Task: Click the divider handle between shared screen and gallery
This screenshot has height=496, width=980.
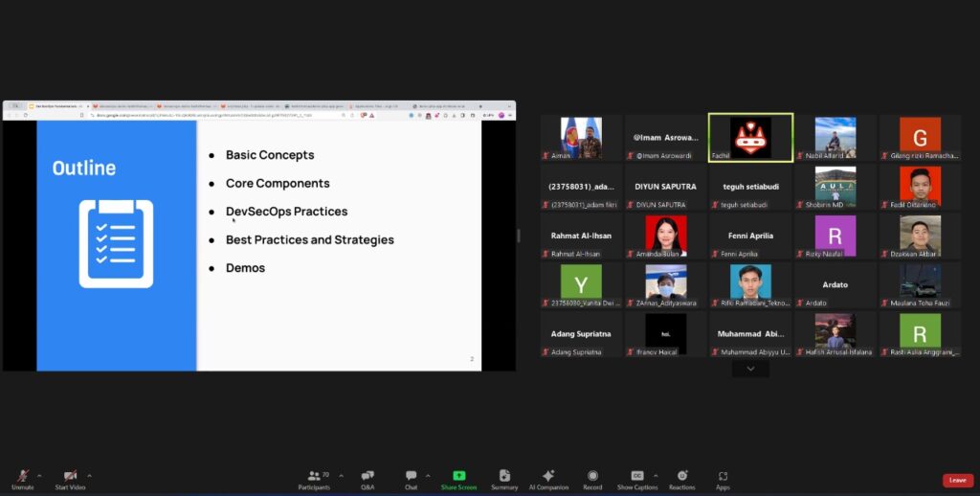Action: 519,236
